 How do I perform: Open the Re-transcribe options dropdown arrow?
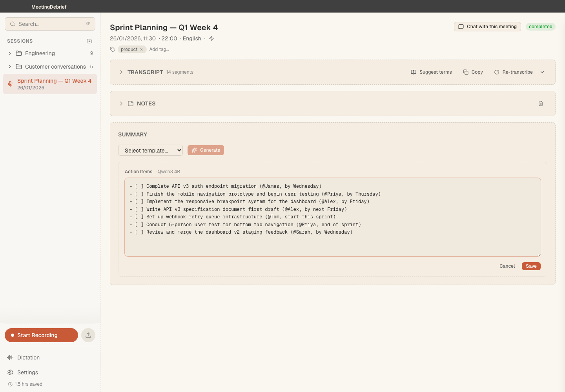(542, 72)
